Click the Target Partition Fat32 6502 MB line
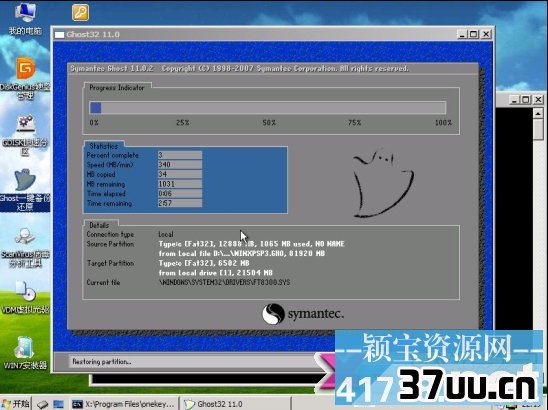Screen dimensions: 548x410 coord(204,263)
